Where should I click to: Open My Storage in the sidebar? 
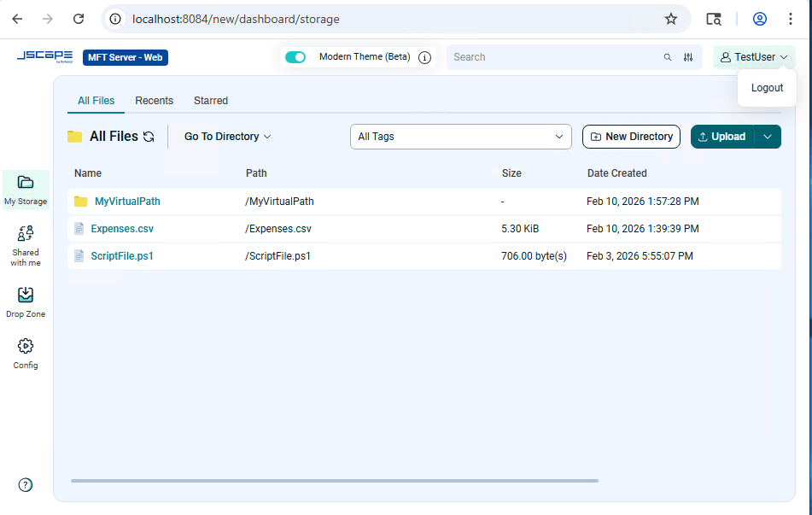26,190
